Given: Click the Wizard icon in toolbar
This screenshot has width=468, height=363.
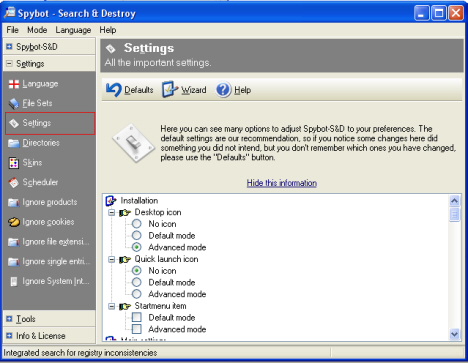Looking at the screenshot, I should pyautogui.click(x=170, y=89).
